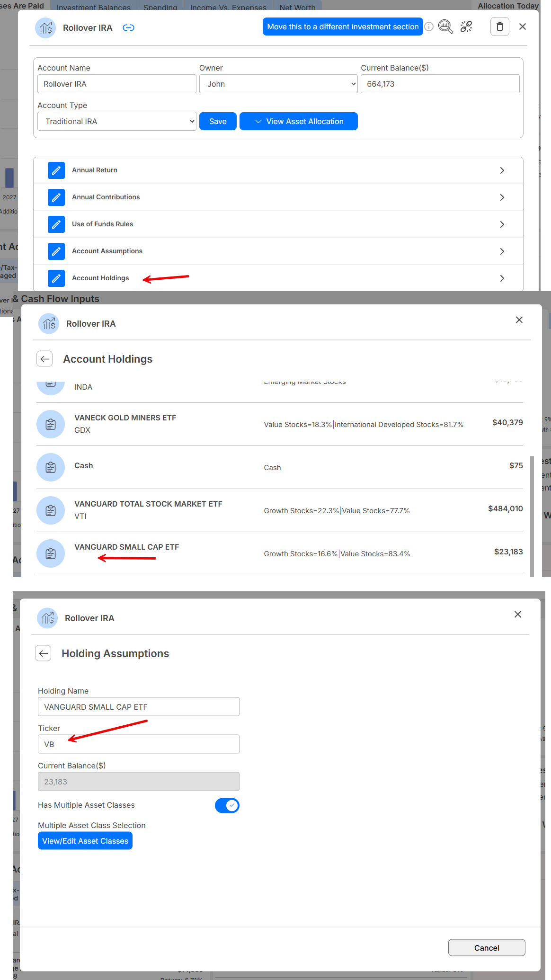Click the info icon next to Move button
The height and width of the screenshot is (980, 551).
click(429, 27)
